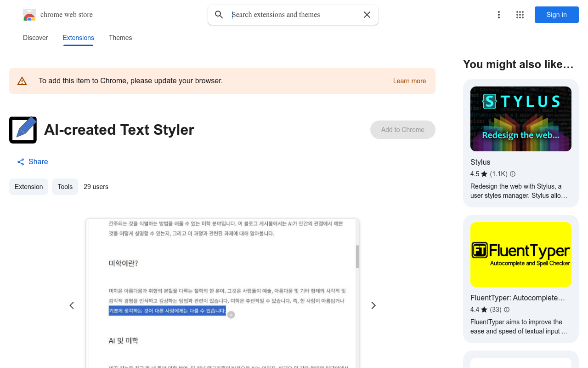
Task: Click the Sign in button
Action: [557, 15]
